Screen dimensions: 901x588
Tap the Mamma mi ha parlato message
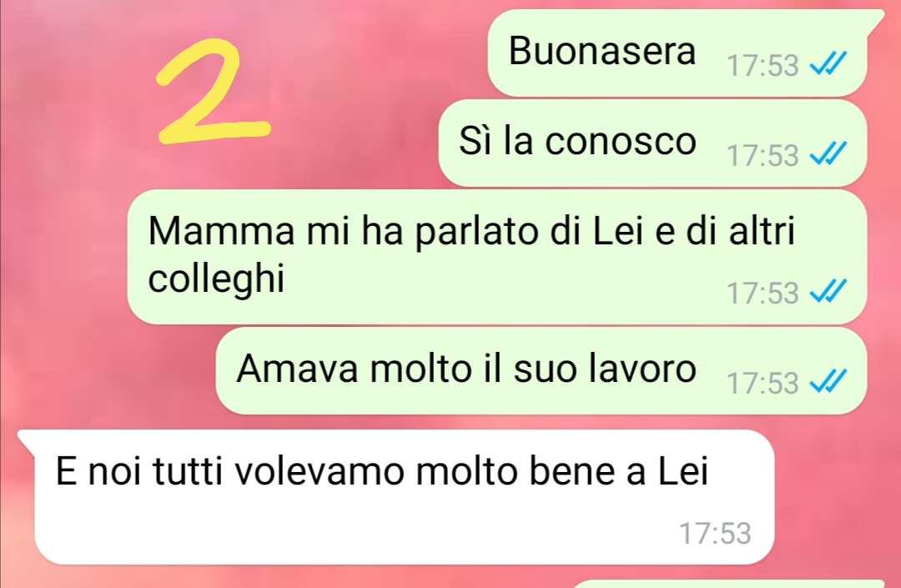(496, 257)
